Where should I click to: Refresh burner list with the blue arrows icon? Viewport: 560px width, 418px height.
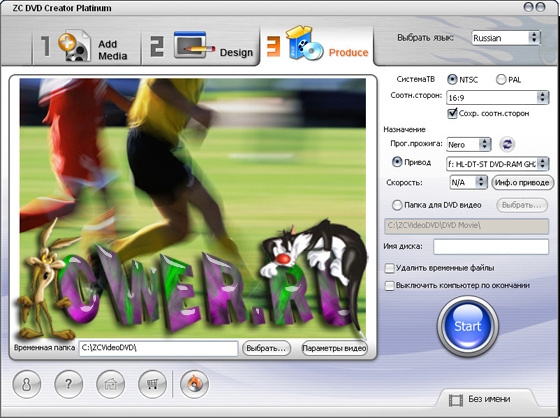tap(507, 144)
